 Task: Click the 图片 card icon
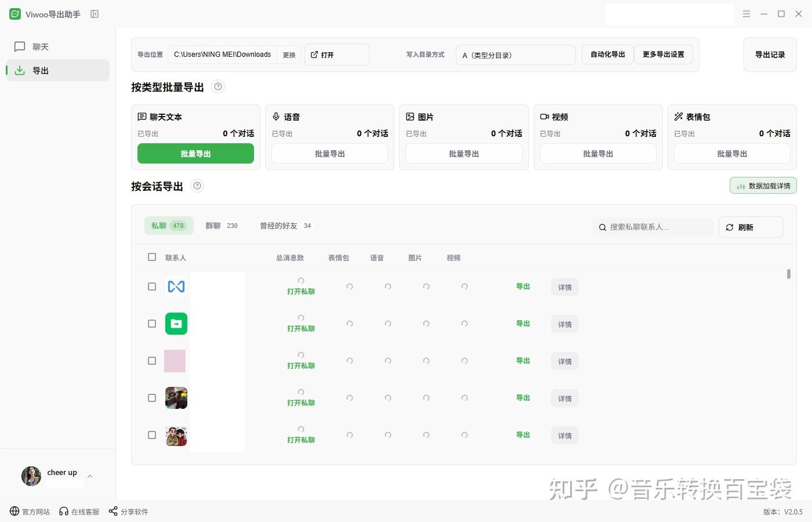click(410, 117)
